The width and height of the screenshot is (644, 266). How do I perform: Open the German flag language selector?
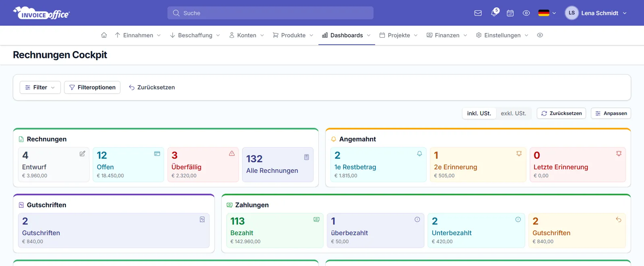click(x=547, y=13)
